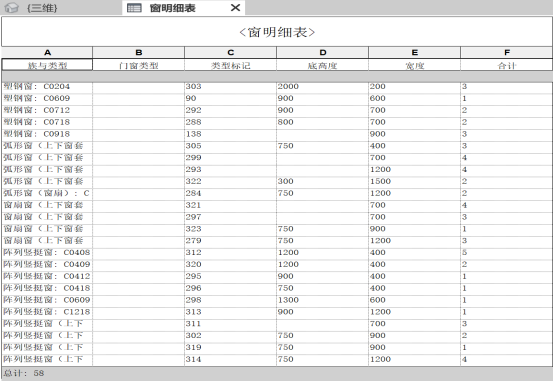Select column header F
This screenshot has height=381, width=554.
507,53
